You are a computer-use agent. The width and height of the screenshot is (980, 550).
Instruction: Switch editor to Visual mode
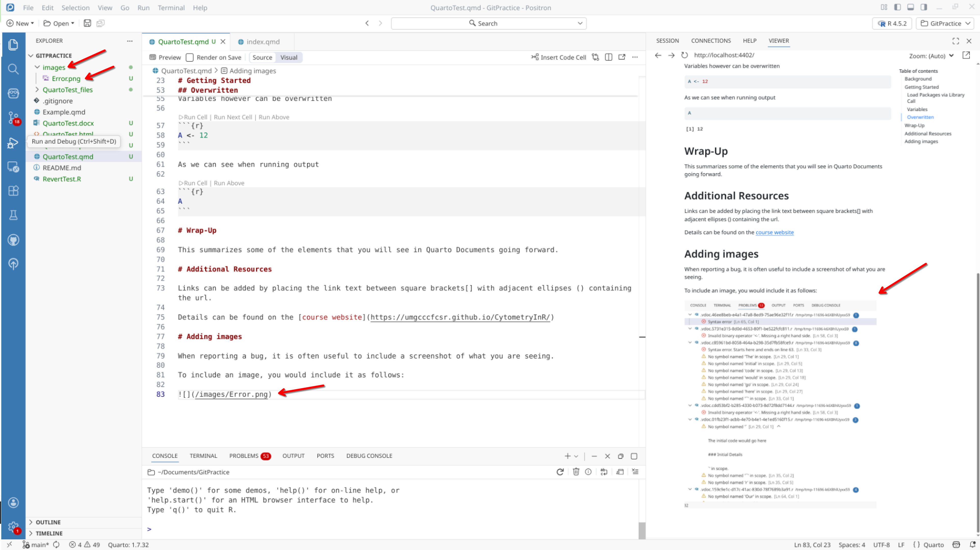tap(288, 57)
